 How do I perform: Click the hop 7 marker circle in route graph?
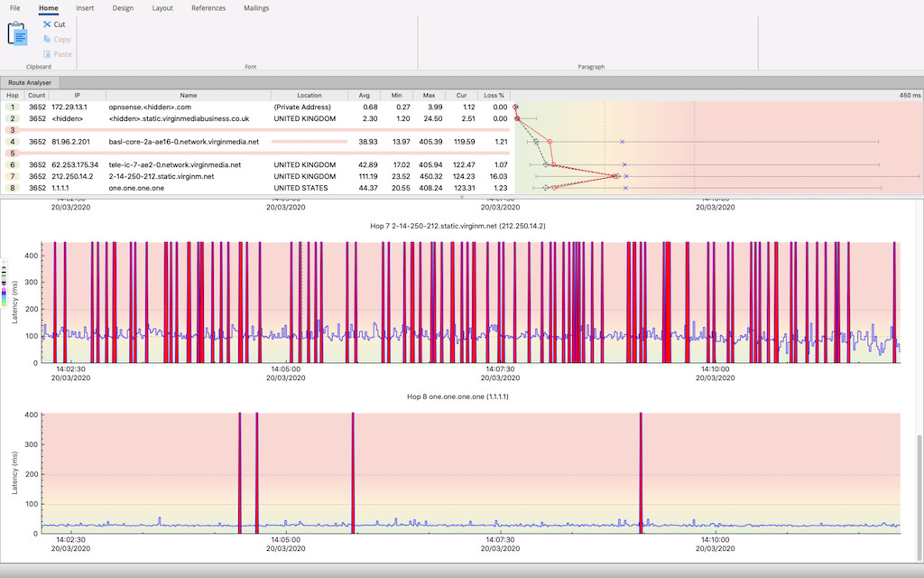pos(615,176)
